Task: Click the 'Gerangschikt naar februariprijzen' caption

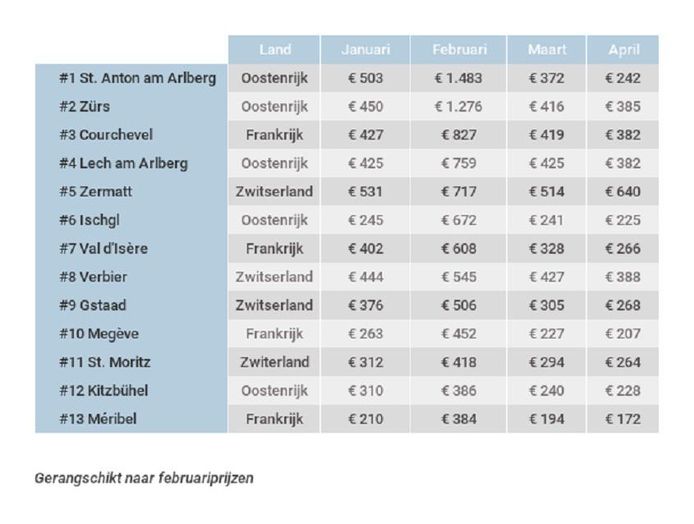Action: click(x=144, y=478)
